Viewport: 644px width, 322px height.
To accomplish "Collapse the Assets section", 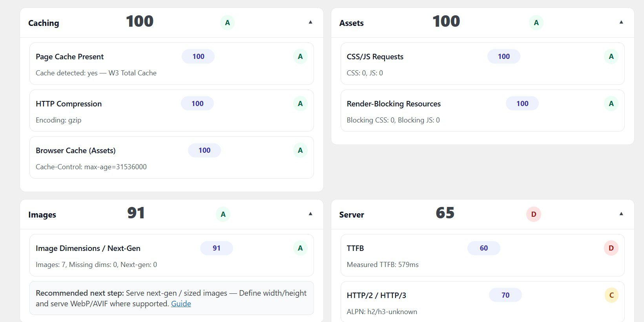I will pyautogui.click(x=621, y=22).
